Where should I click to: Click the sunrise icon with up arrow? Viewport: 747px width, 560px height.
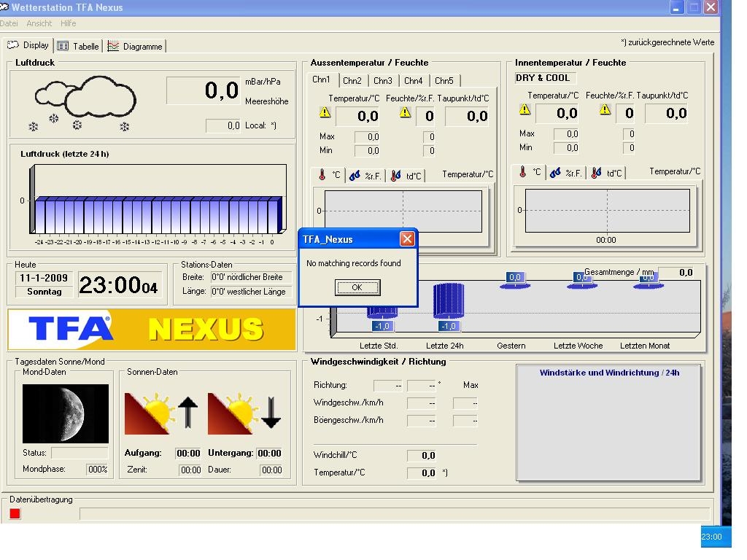pyautogui.click(x=161, y=413)
